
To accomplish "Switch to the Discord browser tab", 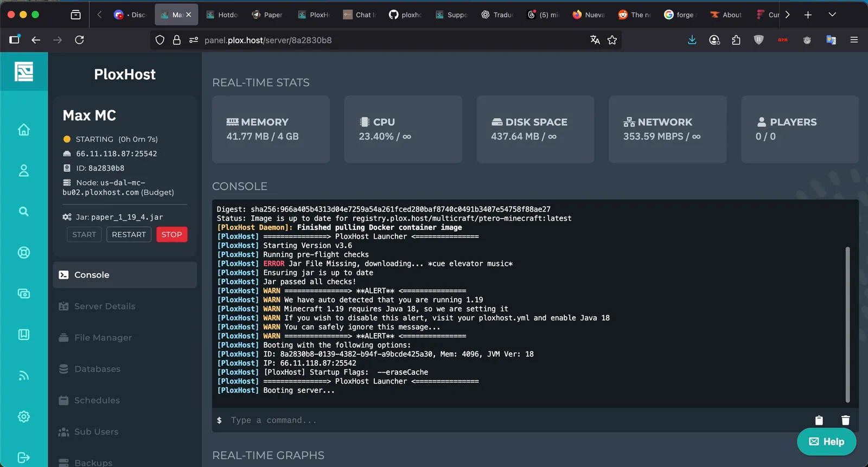I will [x=130, y=15].
